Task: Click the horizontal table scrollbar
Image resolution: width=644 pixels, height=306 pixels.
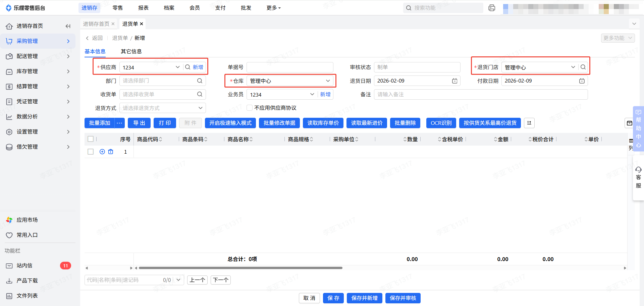Action: 240,268
